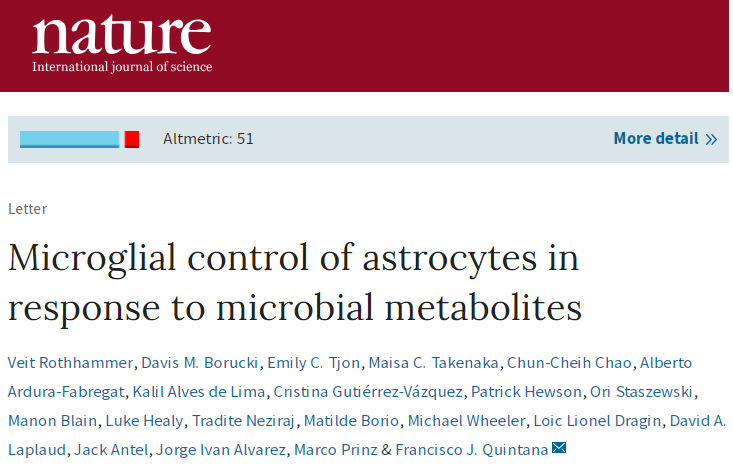This screenshot has width=733, height=473.
Task: Select author Emily C. Tjon
Action: click(x=314, y=363)
